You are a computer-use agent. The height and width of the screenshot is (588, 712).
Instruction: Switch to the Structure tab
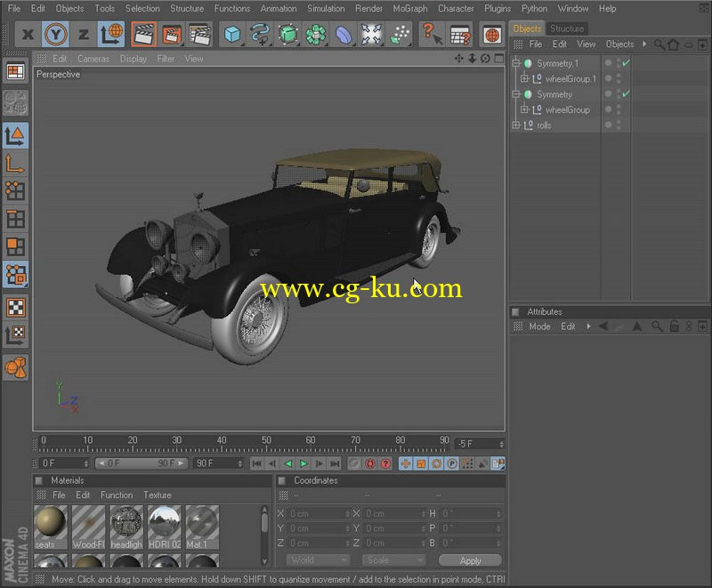(567, 28)
